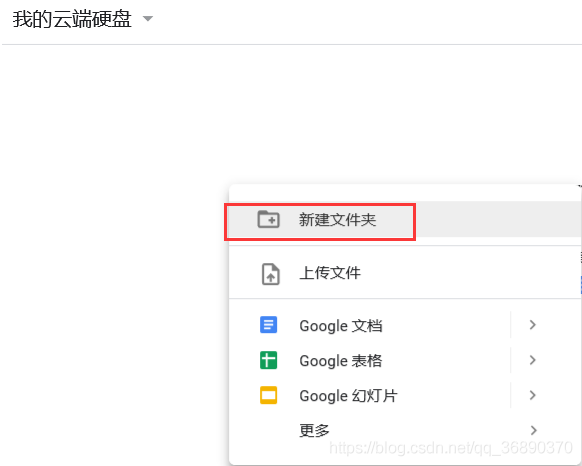Click the 我的云端硬盘 title
582x466 pixels.
[72, 19]
